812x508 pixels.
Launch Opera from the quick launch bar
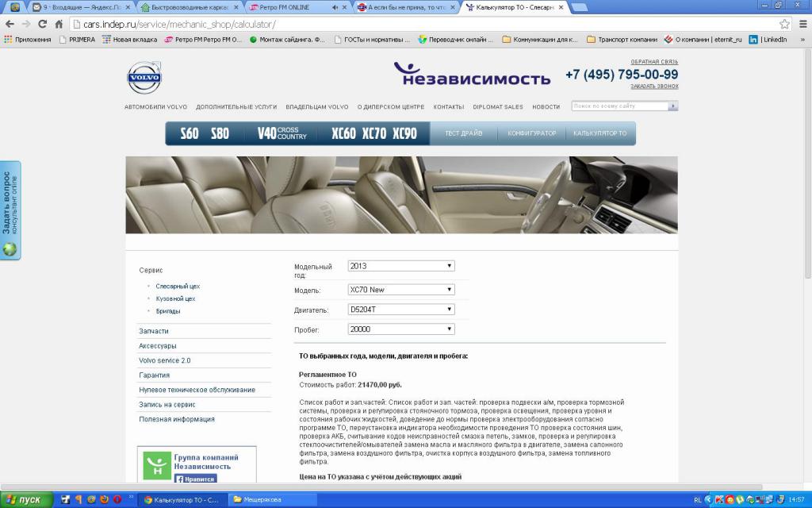[117, 500]
